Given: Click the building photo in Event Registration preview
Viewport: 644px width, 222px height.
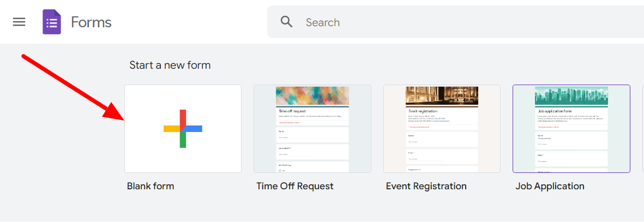Looking at the screenshot, I should (x=442, y=96).
